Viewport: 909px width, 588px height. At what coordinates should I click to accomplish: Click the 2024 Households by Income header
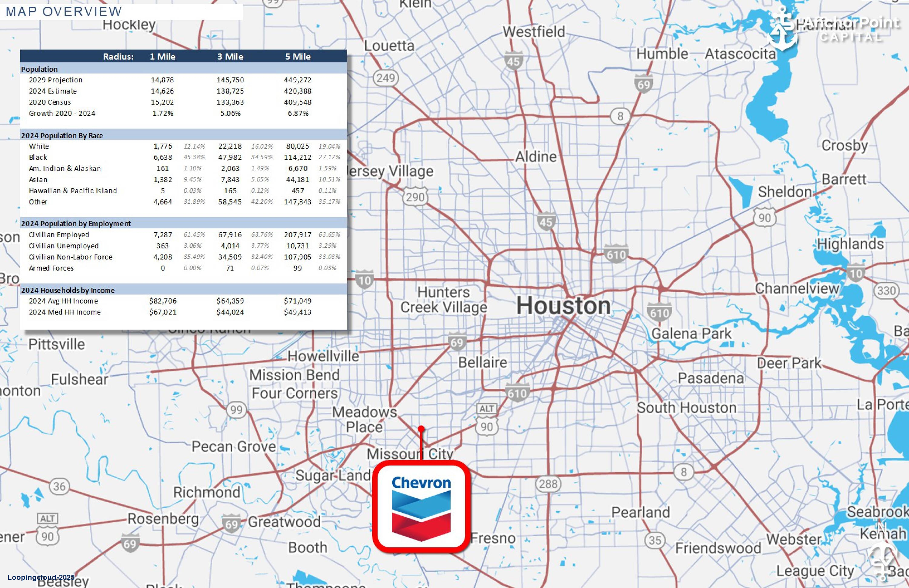click(68, 290)
